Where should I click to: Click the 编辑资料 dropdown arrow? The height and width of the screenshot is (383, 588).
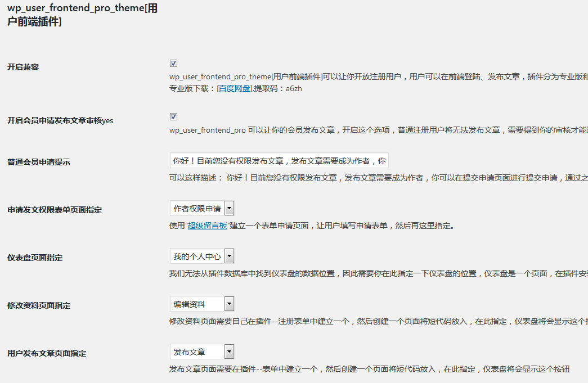pyautogui.click(x=228, y=304)
